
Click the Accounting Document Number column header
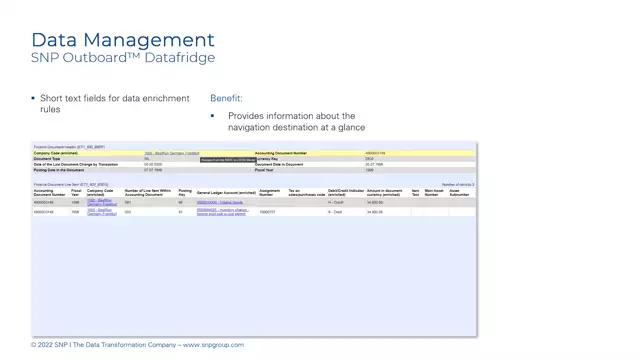tap(50, 193)
